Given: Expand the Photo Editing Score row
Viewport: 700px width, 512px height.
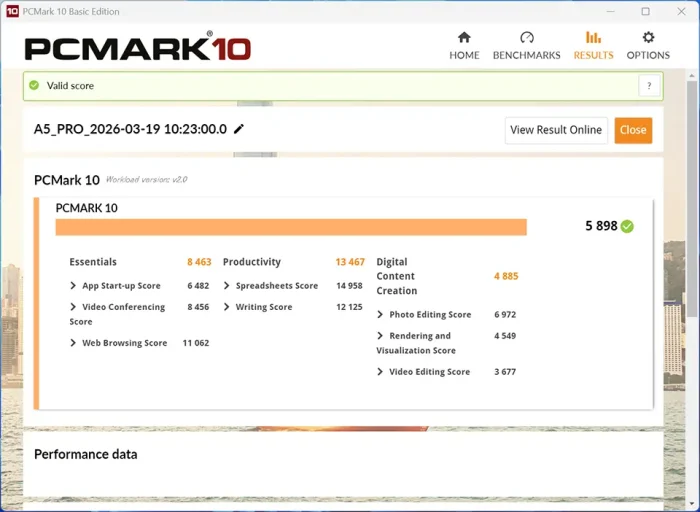Looking at the screenshot, I should (381, 315).
